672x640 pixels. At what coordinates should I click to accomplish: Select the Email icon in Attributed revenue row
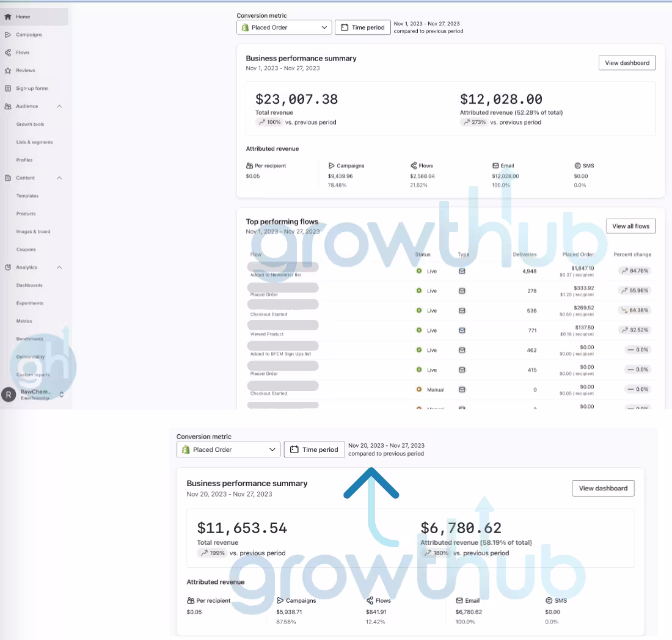pos(496,165)
